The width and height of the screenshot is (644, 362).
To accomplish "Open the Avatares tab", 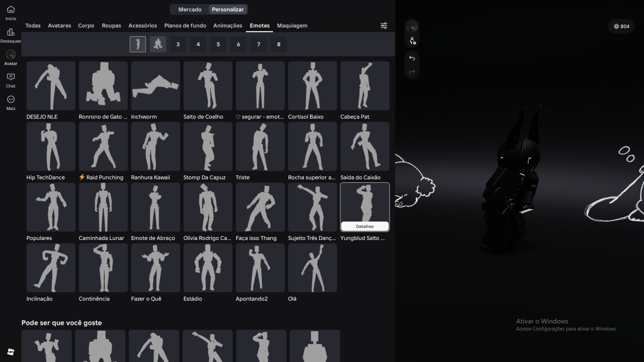I will coord(59,25).
